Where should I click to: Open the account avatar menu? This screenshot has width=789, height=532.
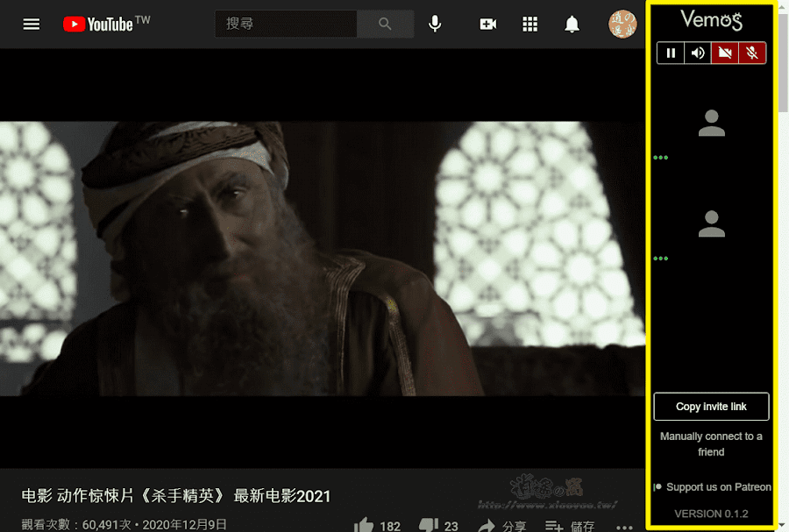click(622, 24)
